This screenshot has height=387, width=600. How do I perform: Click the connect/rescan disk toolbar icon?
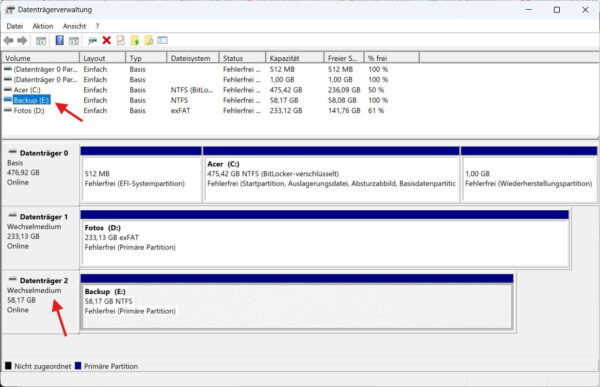point(92,41)
